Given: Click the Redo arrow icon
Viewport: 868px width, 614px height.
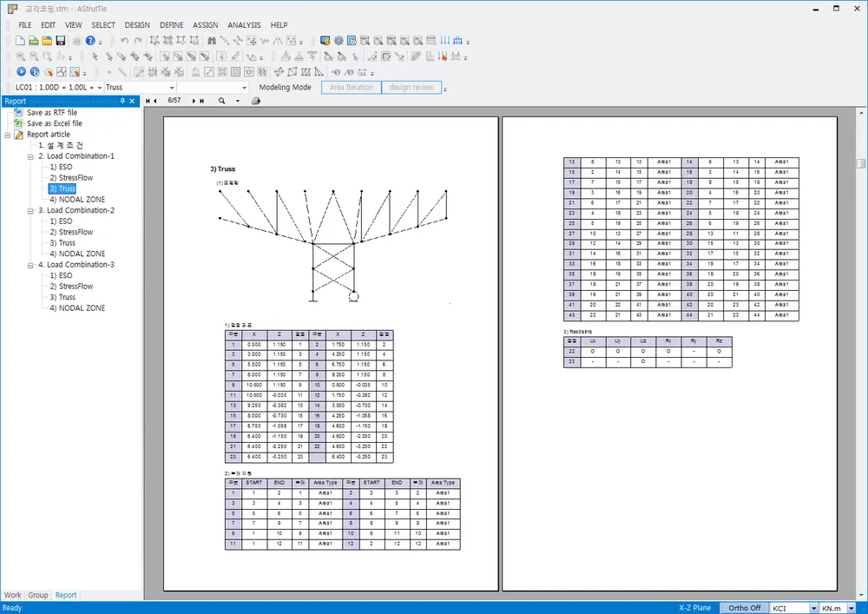Looking at the screenshot, I should [138, 41].
